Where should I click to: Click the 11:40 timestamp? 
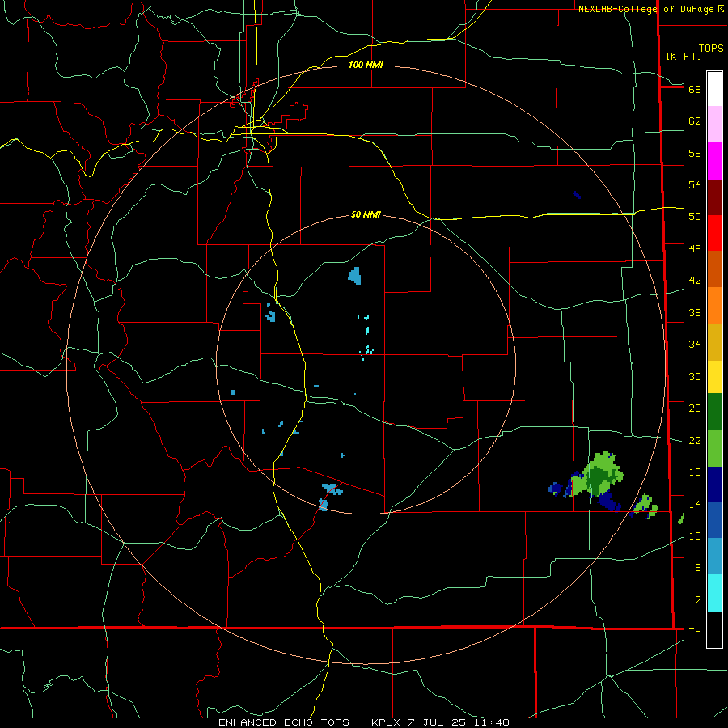pyautogui.click(x=492, y=722)
